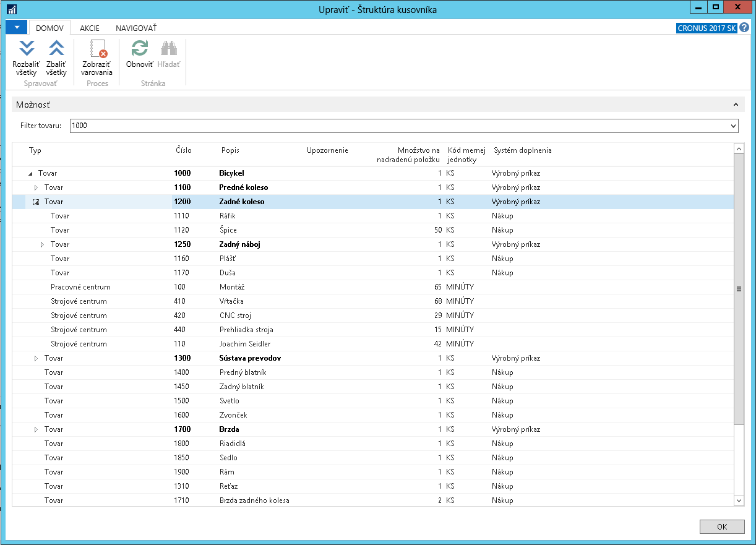Click quantity 50 in the Špice row
Screen dimensions: 756x545
437,230
